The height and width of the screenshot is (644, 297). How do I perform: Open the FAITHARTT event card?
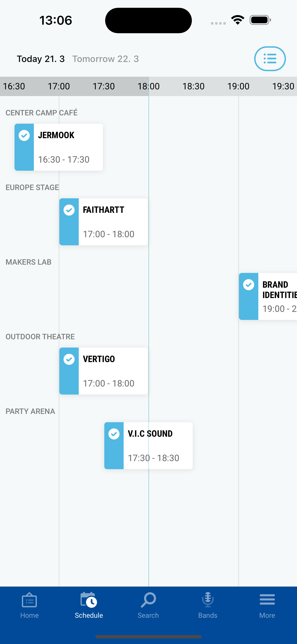pos(104,222)
